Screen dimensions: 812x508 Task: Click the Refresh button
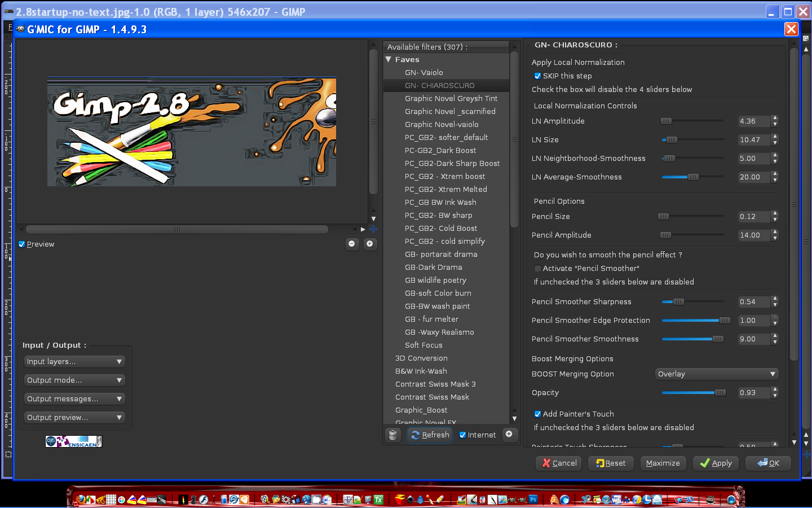[x=430, y=435]
